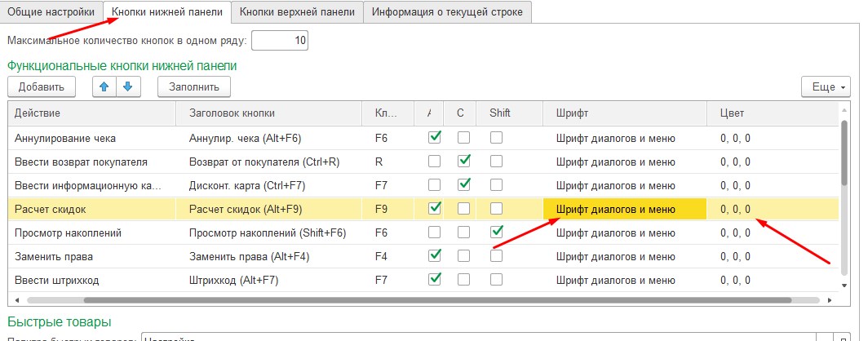Click the horizontal scrollbar of the table
The image size is (868, 341).
click(408, 300)
